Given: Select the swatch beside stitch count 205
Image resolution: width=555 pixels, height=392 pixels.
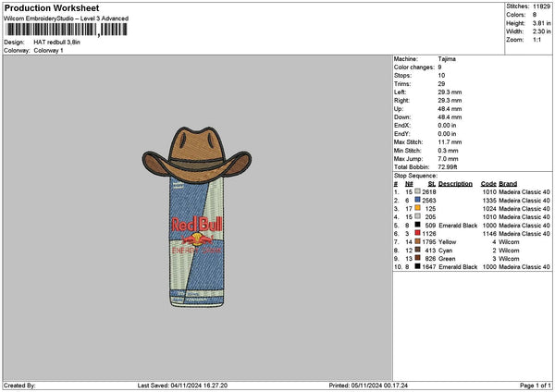Looking at the screenshot, I should [x=418, y=216].
